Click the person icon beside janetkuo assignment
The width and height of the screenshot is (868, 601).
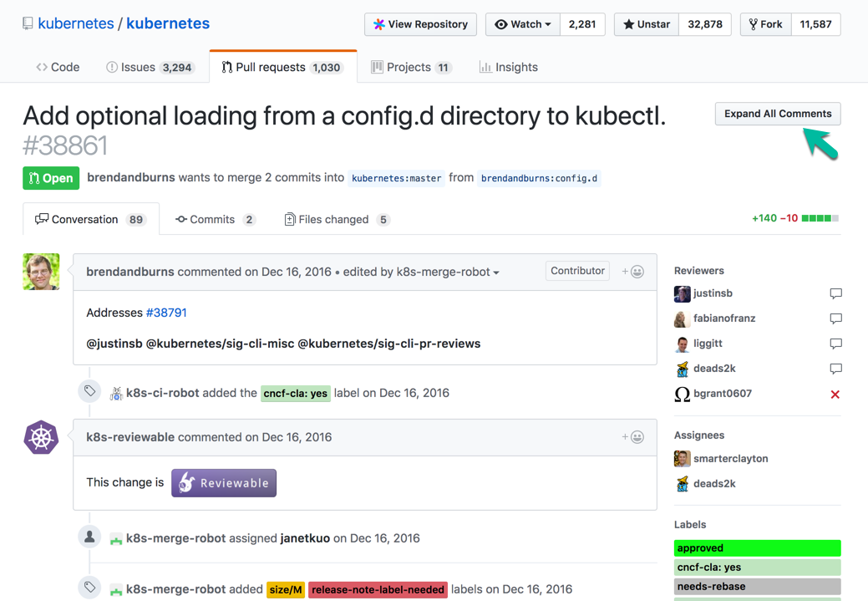click(89, 536)
